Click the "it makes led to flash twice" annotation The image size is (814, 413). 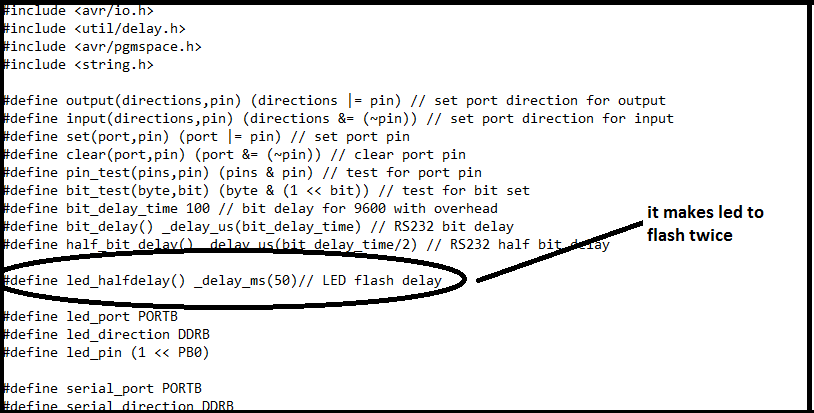click(705, 224)
